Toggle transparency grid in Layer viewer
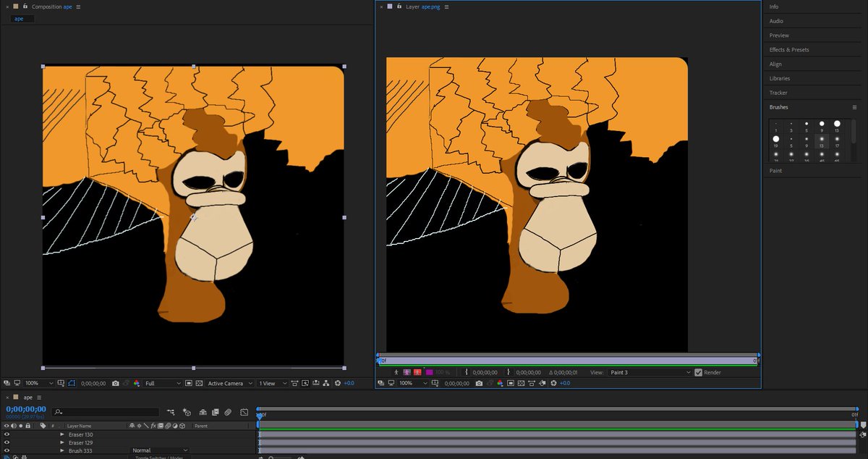Screen dimensions: 868x459 (521, 384)
